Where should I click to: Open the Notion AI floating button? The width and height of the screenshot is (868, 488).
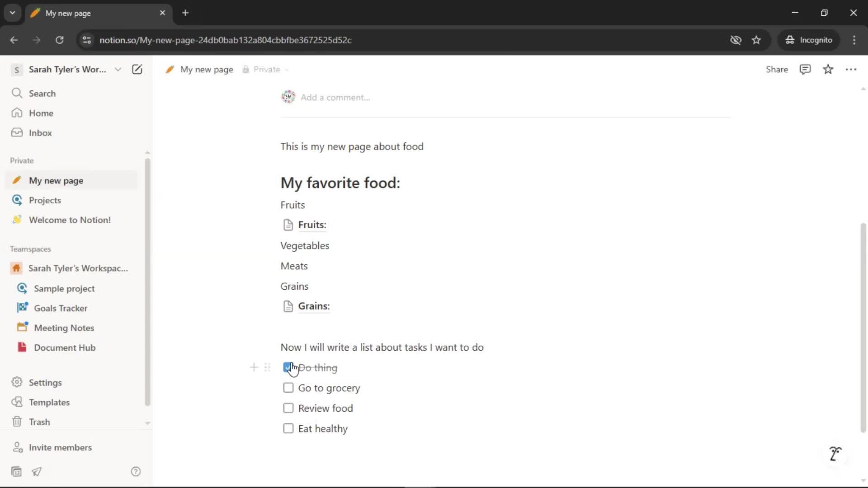click(835, 453)
